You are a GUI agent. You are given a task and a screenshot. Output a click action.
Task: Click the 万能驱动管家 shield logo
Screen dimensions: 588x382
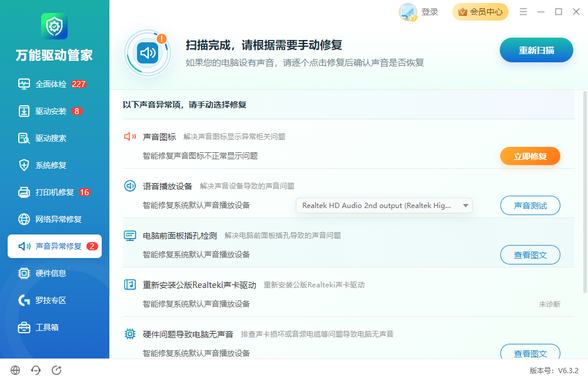coord(54,26)
